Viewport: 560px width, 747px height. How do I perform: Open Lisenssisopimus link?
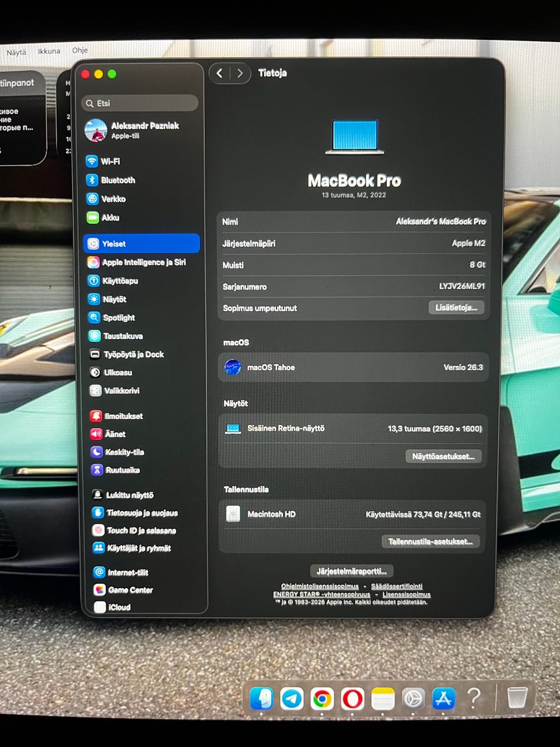tap(406, 595)
